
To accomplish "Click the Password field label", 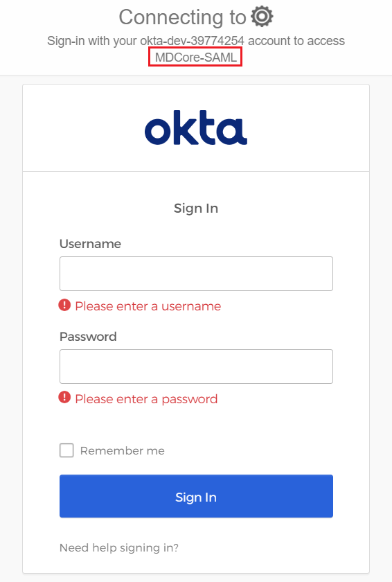I will pyautogui.click(x=88, y=337).
